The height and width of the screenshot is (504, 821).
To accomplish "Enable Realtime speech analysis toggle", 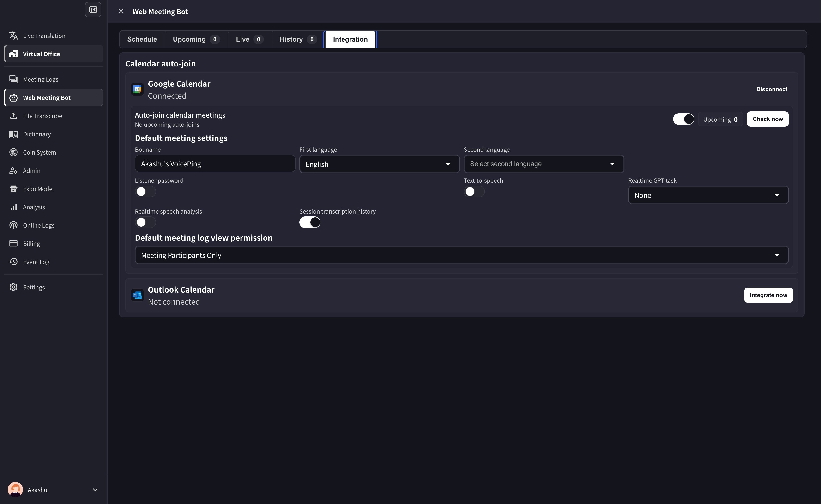I will (x=145, y=222).
